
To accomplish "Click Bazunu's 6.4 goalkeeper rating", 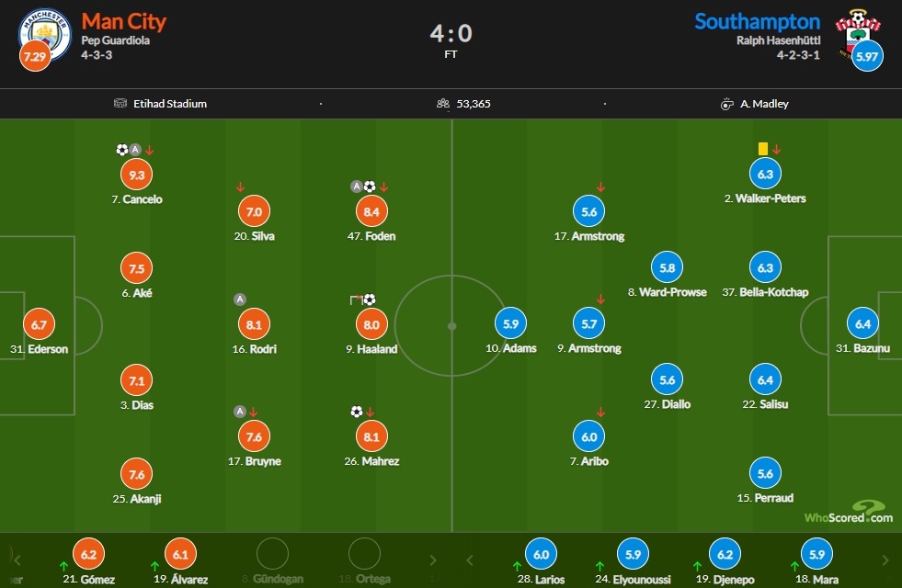I will click(x=862, y=324).
